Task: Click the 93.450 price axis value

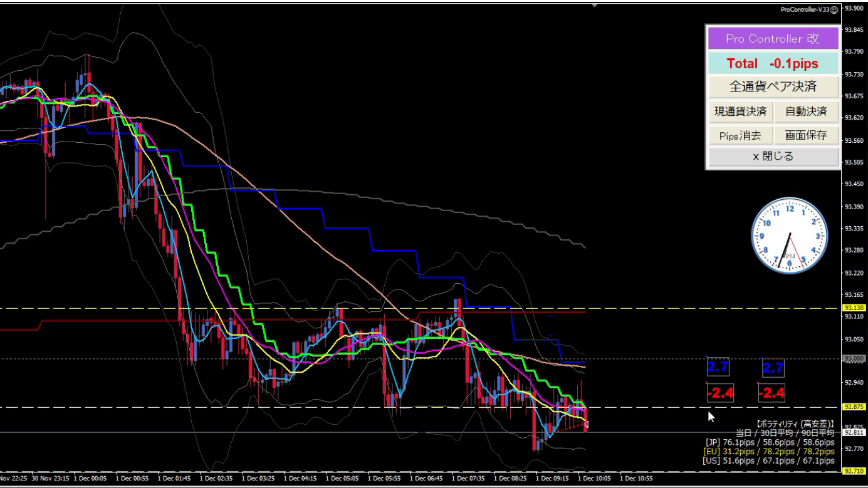Action: pos(854,184)
